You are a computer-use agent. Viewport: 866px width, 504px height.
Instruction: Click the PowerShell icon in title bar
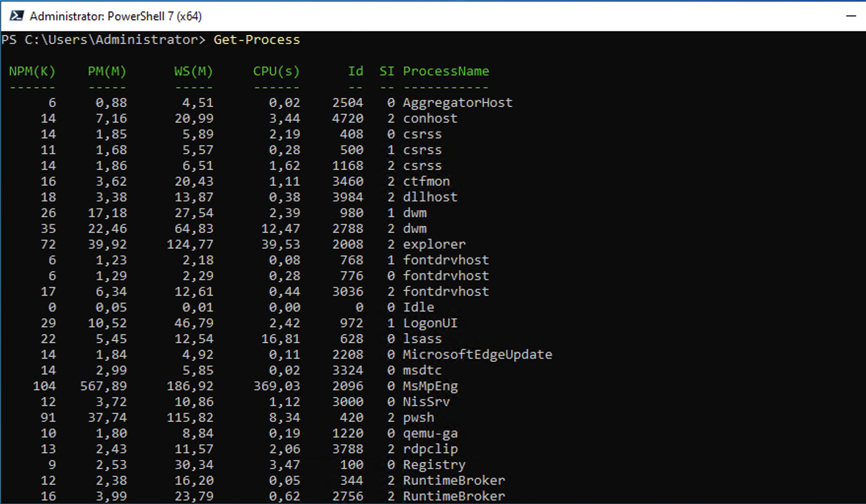[x=17, y=16]
